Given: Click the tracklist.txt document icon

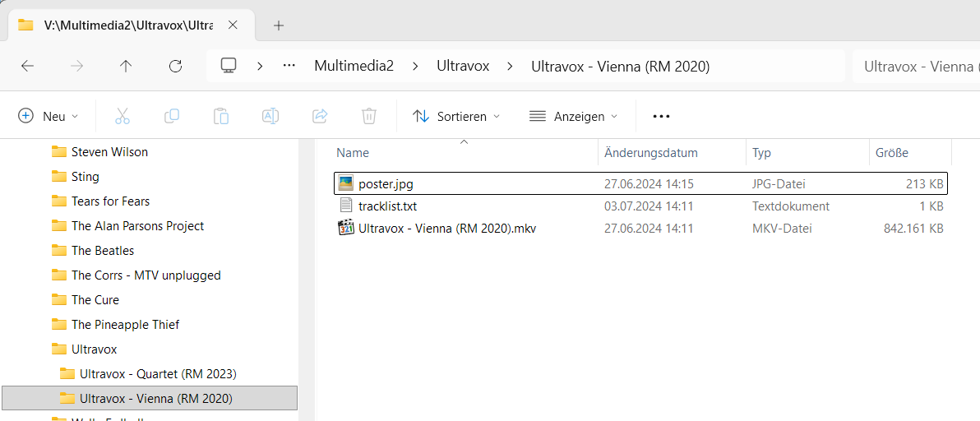Looking at the screenshot, I should (x=346, y=206).
